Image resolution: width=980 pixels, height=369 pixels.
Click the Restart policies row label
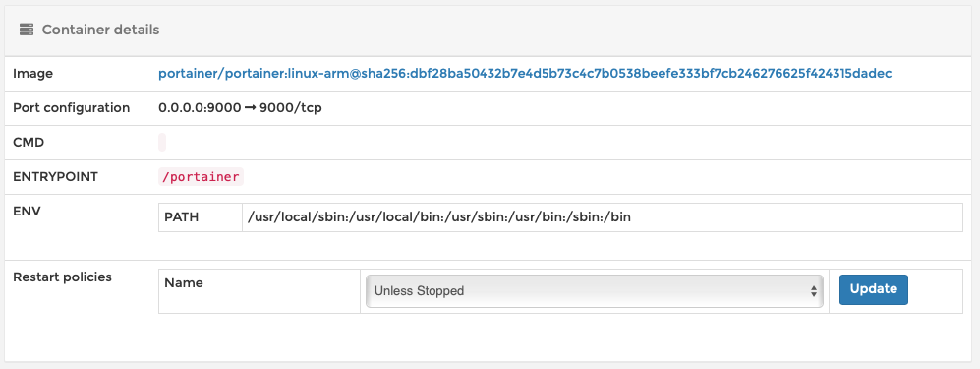pos(63,277)
